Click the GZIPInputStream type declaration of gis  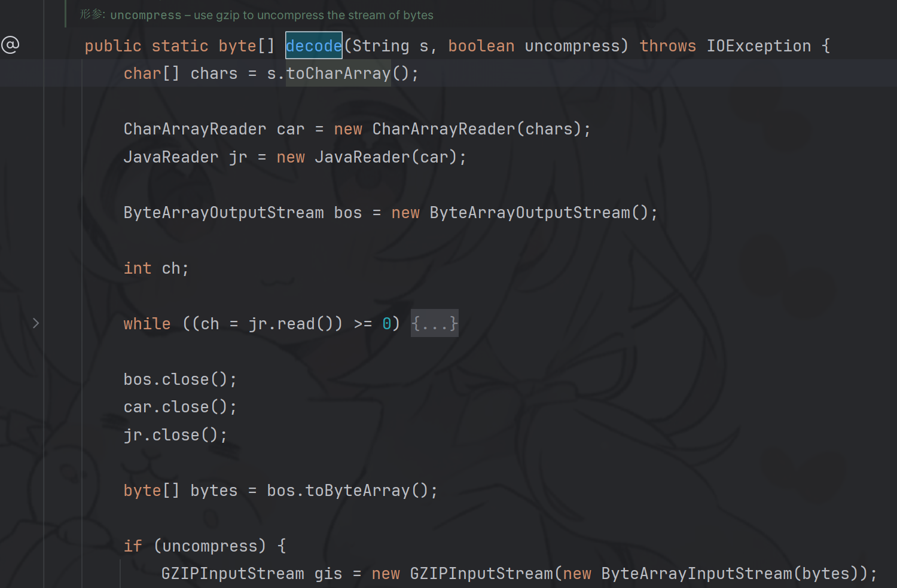[232, 574]
